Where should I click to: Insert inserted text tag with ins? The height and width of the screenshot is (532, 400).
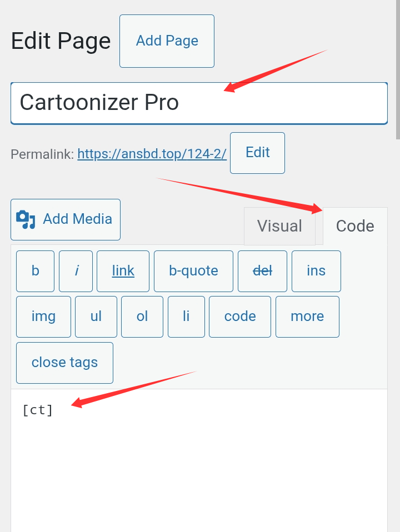coord(316,271)
